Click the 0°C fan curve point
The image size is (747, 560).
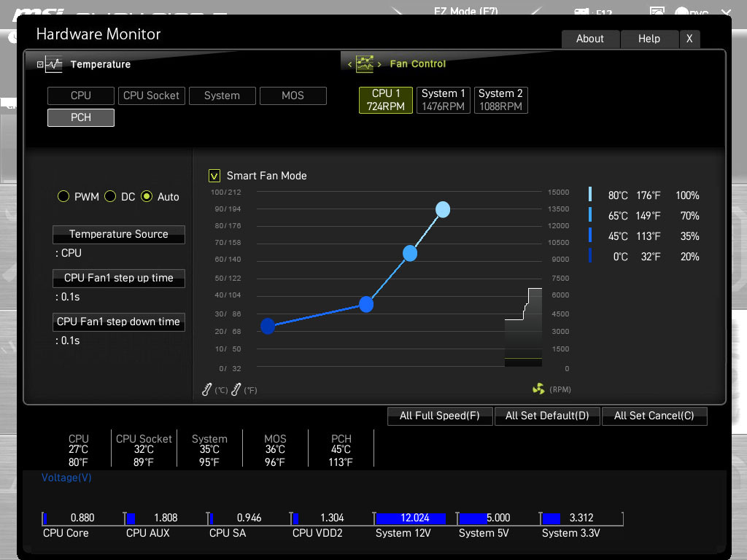[x=268, y=326]
